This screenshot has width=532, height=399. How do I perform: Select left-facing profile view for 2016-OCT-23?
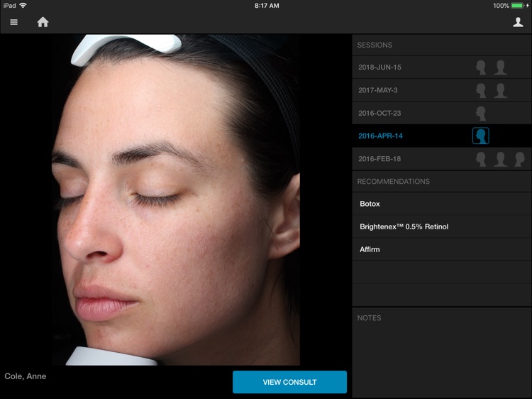click(x=481, y=113)
